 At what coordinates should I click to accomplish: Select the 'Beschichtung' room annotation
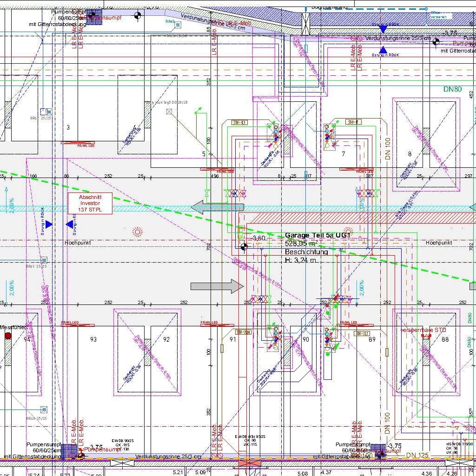tap(306, 251)
